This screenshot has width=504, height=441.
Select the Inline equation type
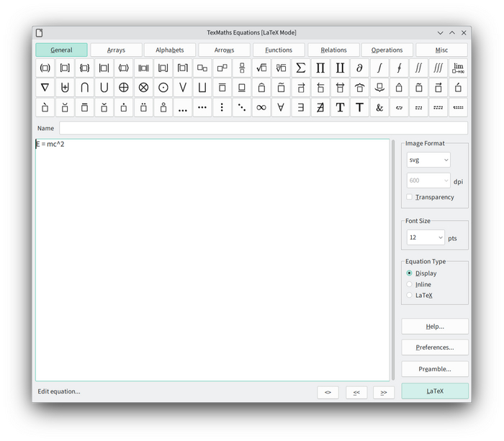point(410,284)
